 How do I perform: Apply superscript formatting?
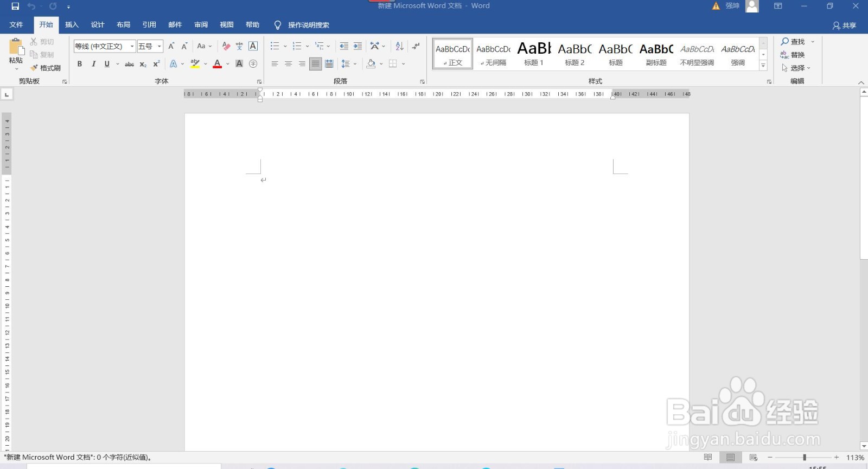[x=156, y=64]
